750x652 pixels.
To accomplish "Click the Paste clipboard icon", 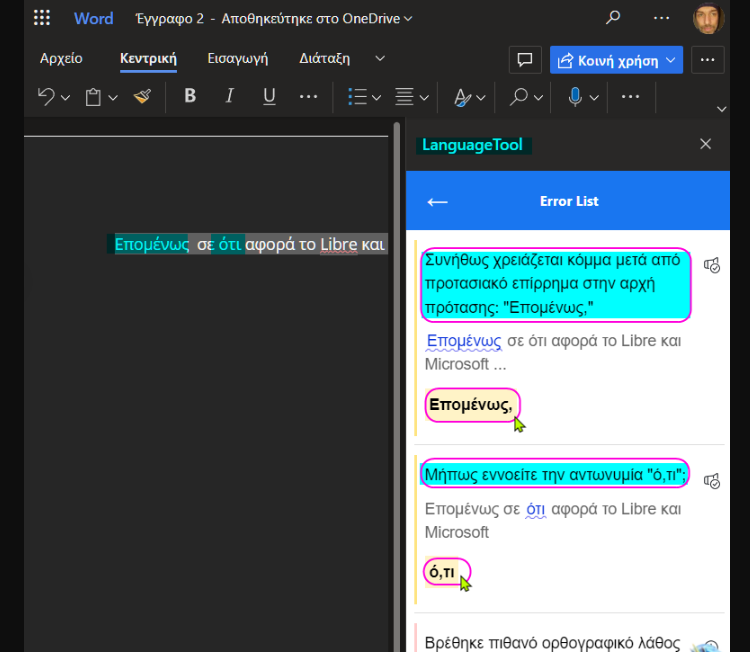I will [93, 97].
